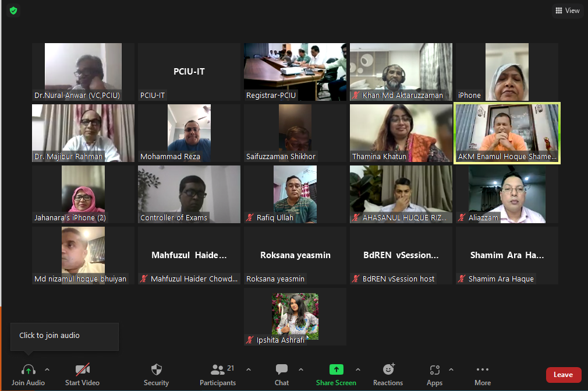Click muted mic icon on Shamim Ara Haque
588x391 pixels.
(x=462, y=279)
